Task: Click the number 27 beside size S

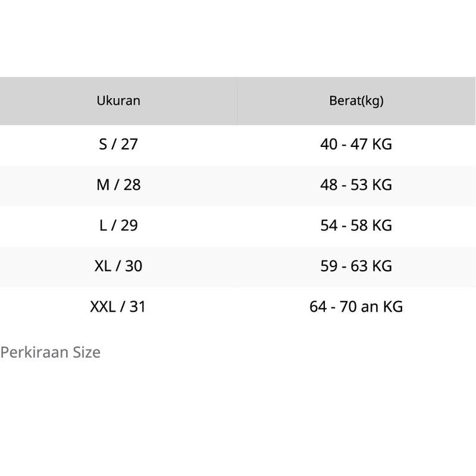Action: [x=129, y=145]
